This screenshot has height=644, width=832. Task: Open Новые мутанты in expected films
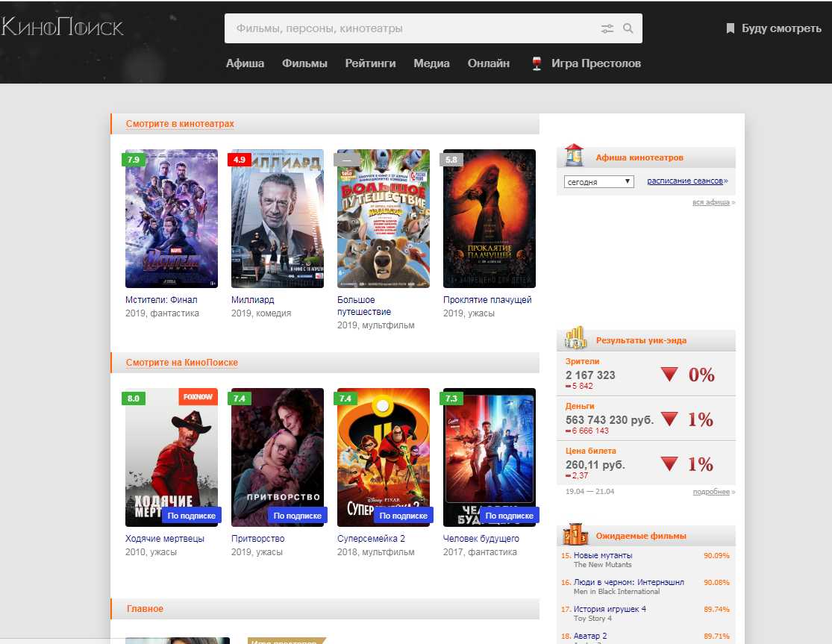(x=603, y=555)
